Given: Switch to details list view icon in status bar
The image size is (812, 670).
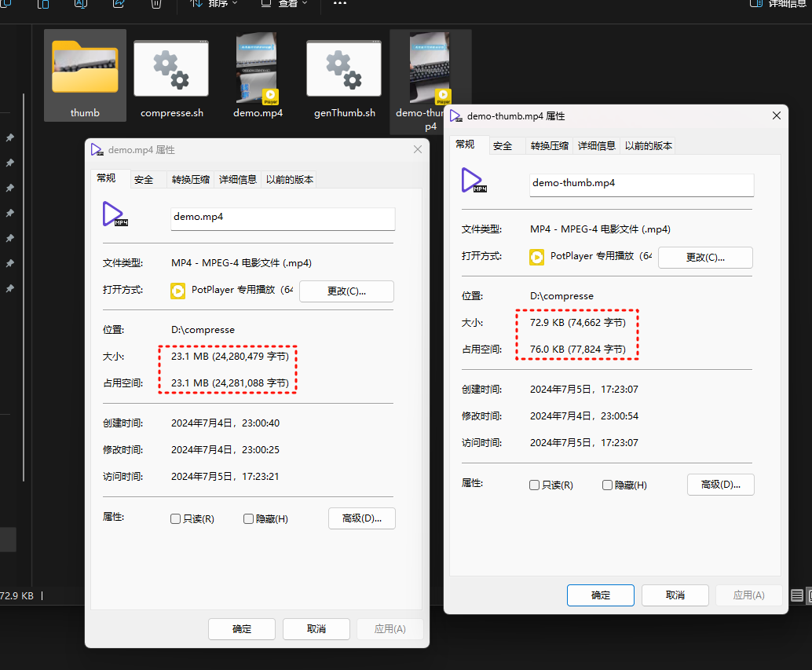Looking at the screenshot, I should pos(797,595).
